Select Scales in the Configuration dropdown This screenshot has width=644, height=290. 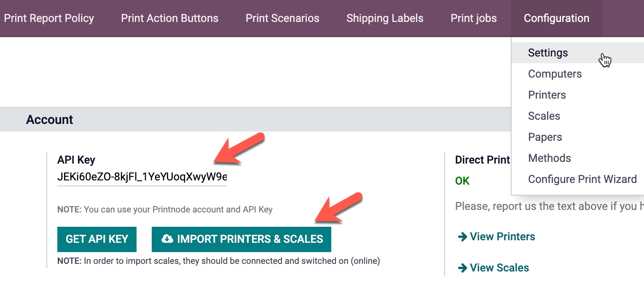(544, 116)
